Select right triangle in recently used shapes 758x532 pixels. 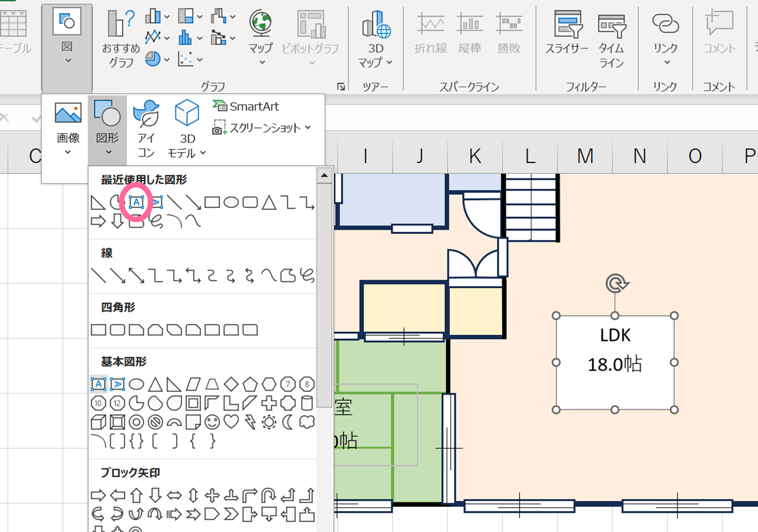coord(98,203)
